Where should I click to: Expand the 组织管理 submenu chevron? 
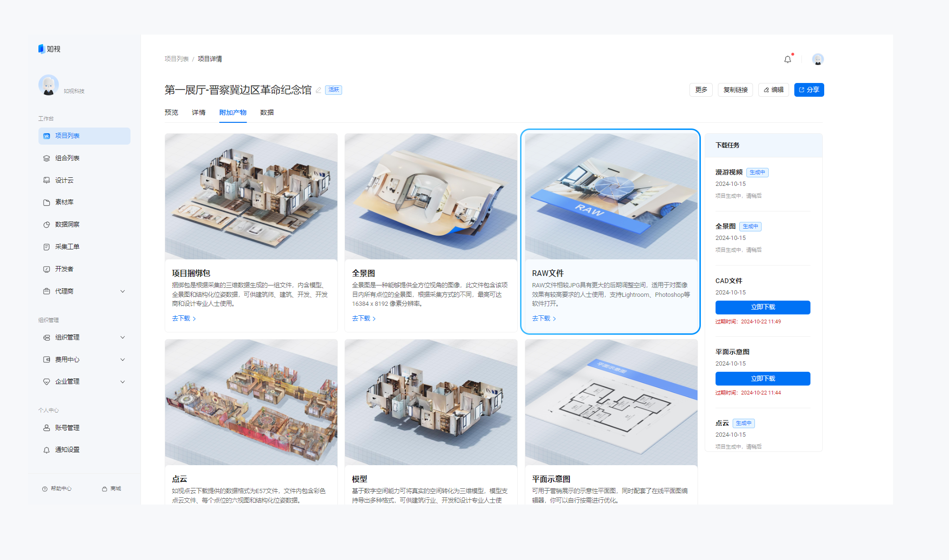(x=122, y=338)
